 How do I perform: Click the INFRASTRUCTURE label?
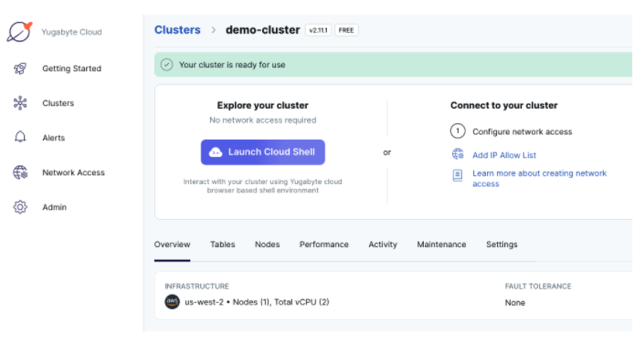[196, 286]
